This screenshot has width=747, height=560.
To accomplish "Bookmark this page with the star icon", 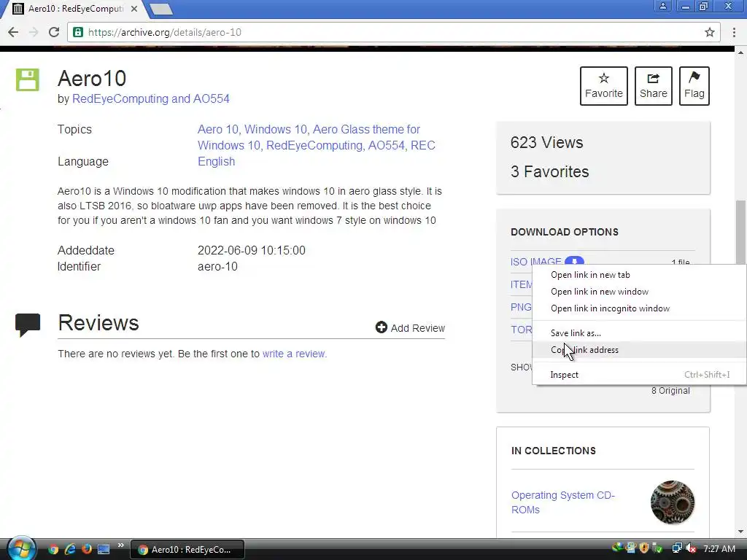I will pyautogui.click(x=709, y=32).
